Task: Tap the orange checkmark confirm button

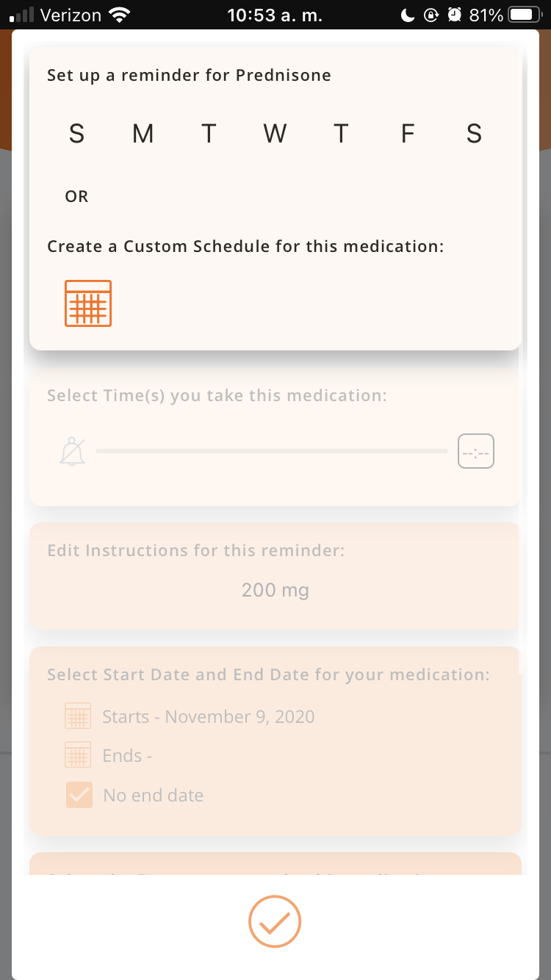Action: 275,921
